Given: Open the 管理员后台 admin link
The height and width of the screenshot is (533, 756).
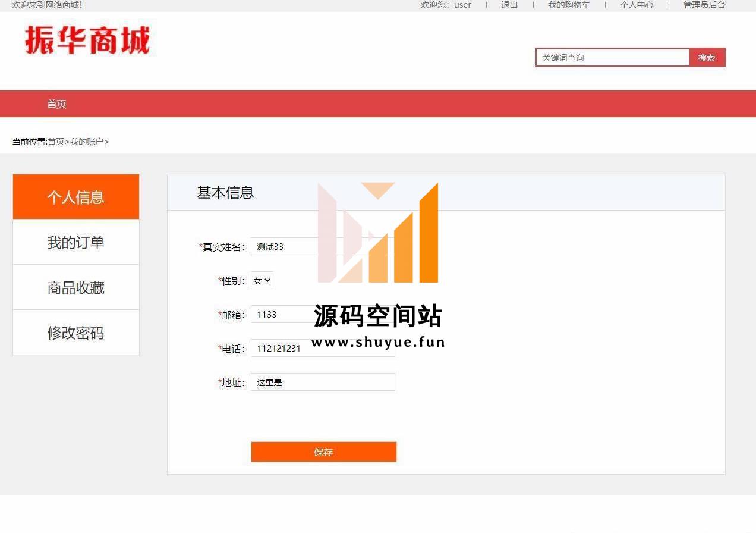Looking at the screenshot, I should [x=704, y=5].
